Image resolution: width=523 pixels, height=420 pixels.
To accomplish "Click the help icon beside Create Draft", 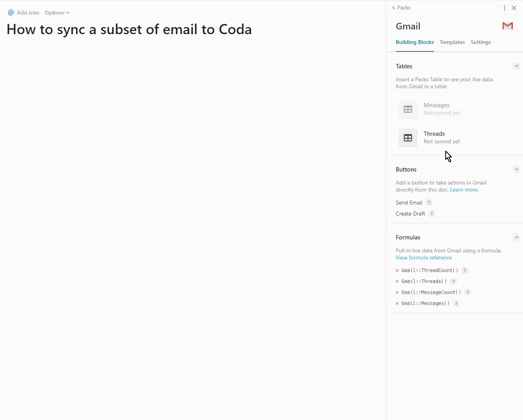I will point(432,214).
